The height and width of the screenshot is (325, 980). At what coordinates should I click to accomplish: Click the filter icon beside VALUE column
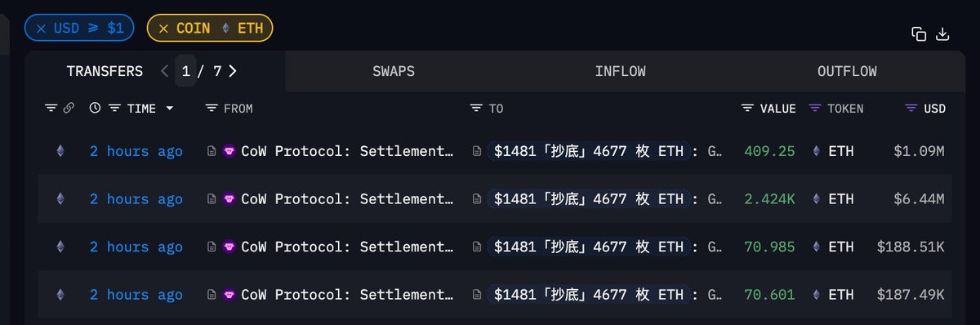click(747, 108)
